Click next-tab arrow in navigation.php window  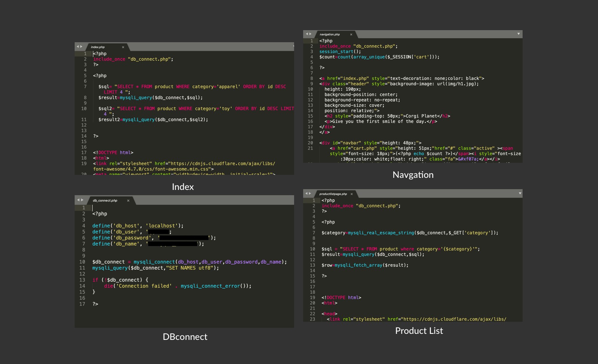coord(310,34)
